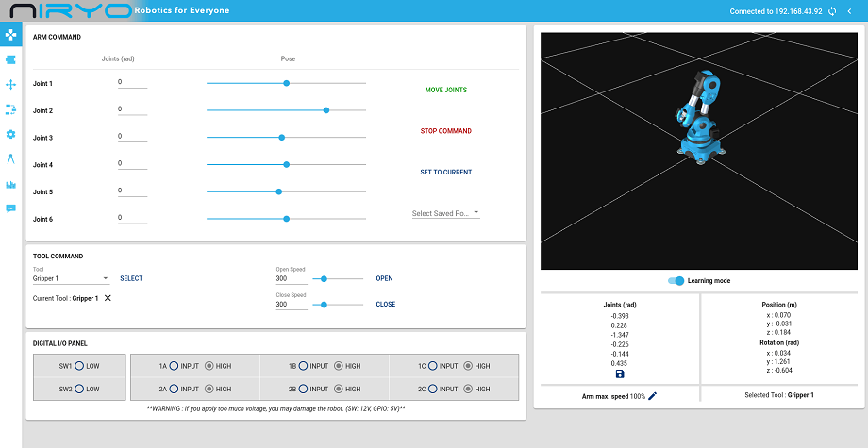Click the Close Speed slider handle
The image size is (868, 448).
coord(324,305)
